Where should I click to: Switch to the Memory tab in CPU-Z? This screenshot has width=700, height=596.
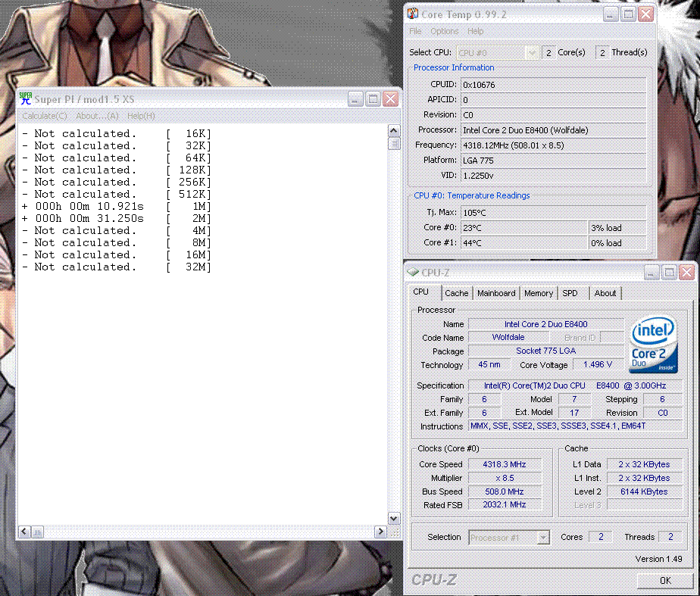[x=538, y=293]
